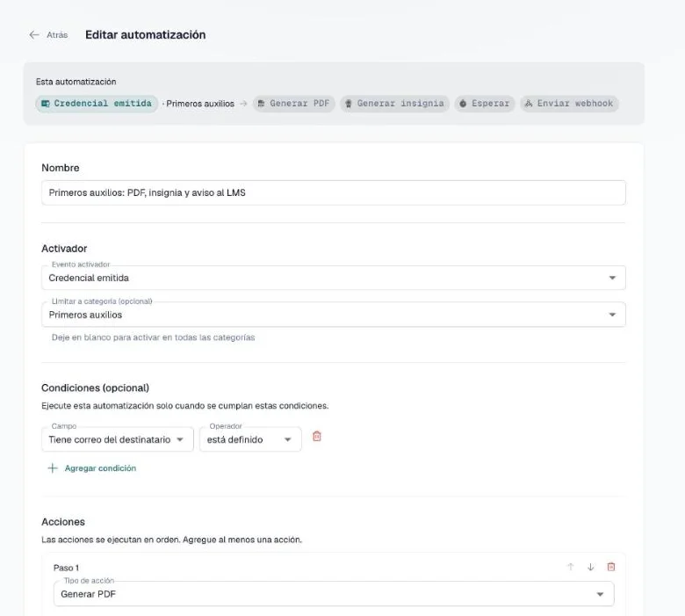Open the Evento activador dropdown

click(334, 278)
